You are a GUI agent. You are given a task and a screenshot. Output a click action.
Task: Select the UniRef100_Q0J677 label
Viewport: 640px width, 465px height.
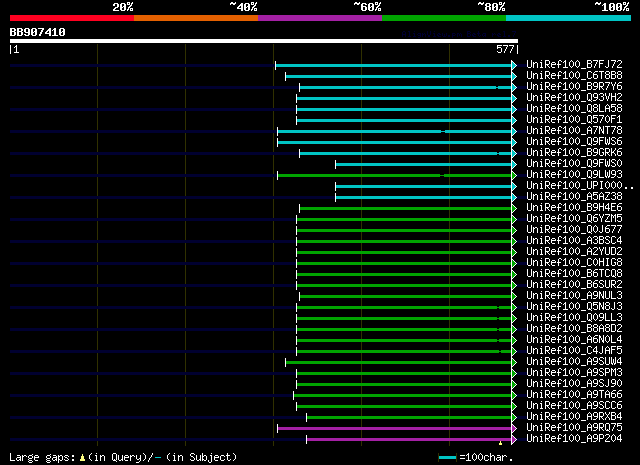click(574, 229)
